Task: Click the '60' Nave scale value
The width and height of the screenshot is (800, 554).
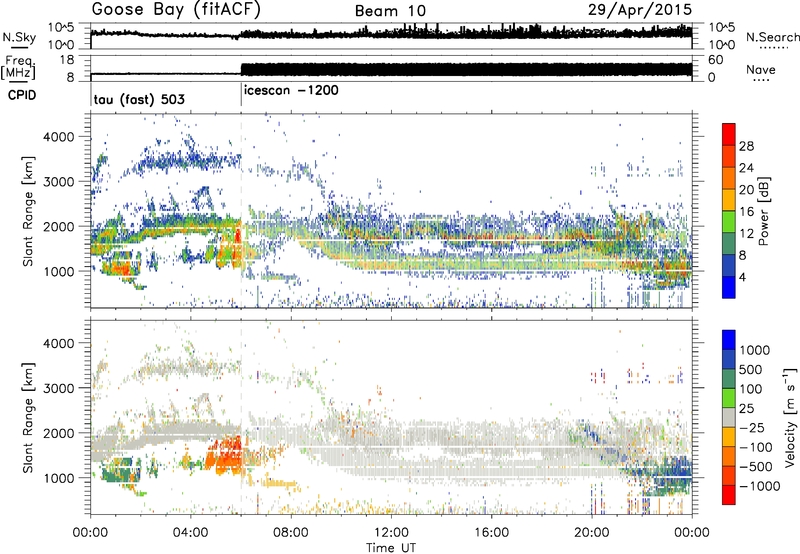Action: pos(716,60)
